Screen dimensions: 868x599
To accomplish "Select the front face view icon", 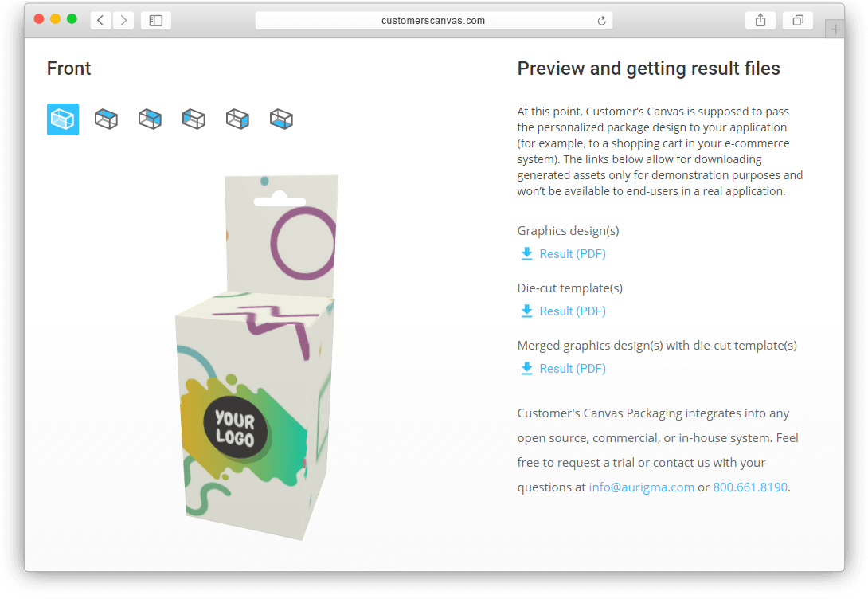I will 63,119.
